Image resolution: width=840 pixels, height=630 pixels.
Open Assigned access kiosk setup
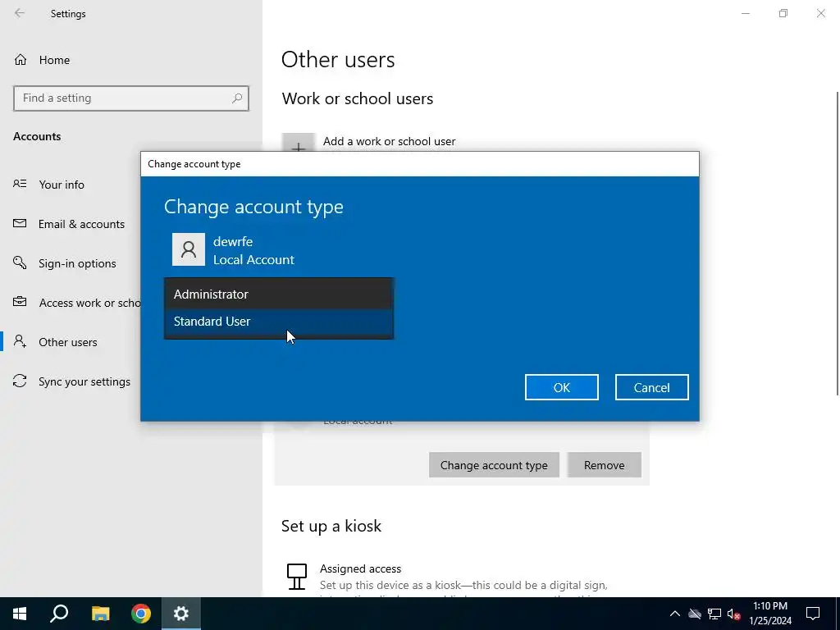361,568
